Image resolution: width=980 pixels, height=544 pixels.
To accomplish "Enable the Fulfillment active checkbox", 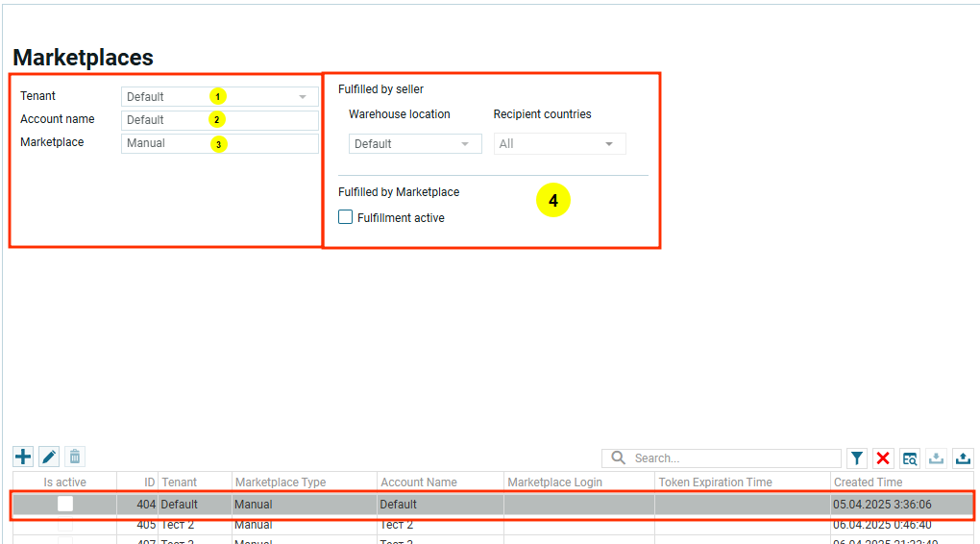I will 346,217.
